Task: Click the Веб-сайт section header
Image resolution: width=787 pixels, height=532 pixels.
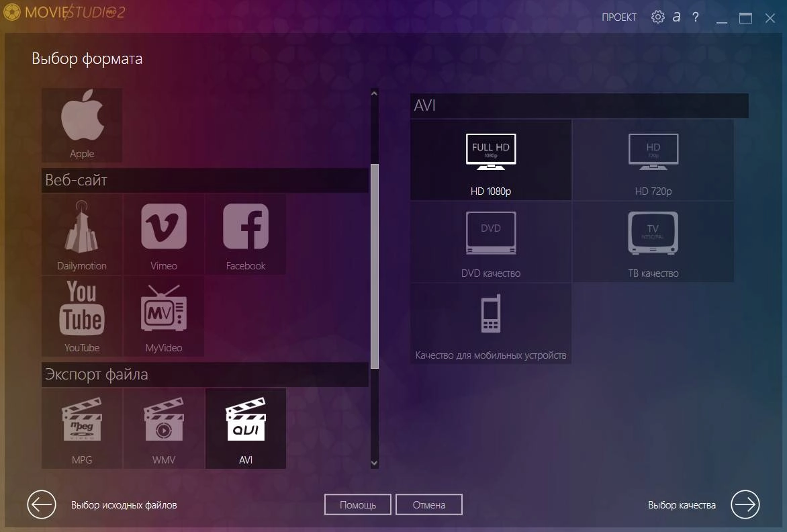Action: coord(205,180)
